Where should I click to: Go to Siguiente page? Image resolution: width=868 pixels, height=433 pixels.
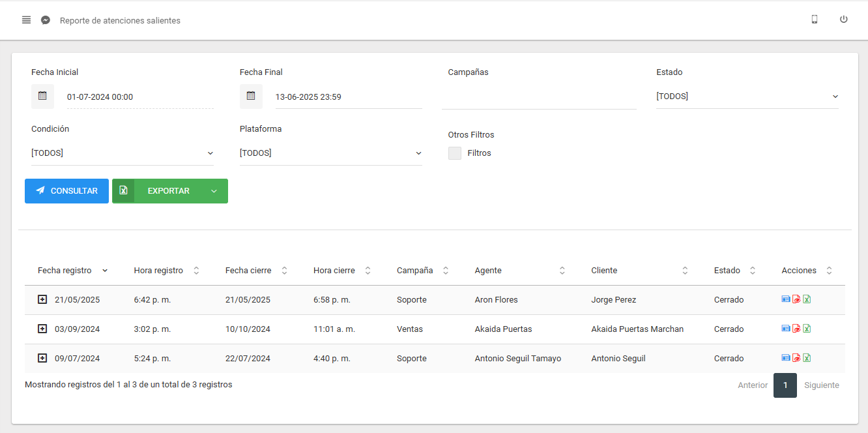tap(821, 385)
